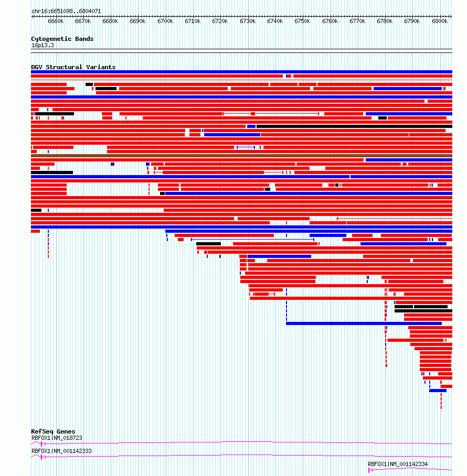Click the 6770k ruler label
The width and height of the screenshot is (467, 476).
[357, 21]
